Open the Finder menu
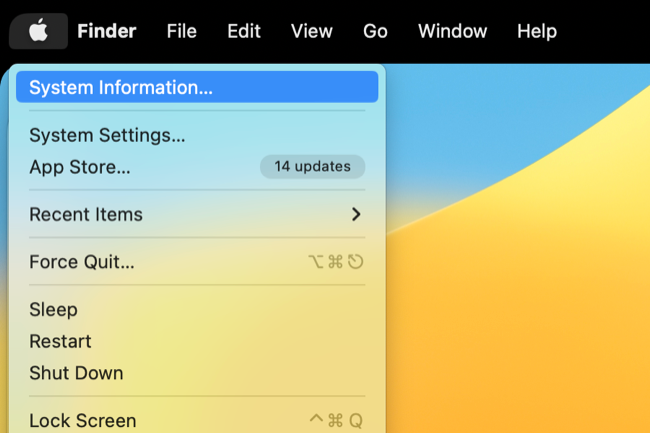650x433 pixels. click(x=107, y=31)
